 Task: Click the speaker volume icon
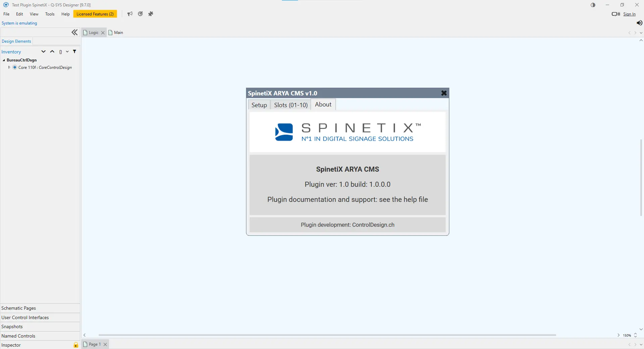(x=639, y=23)
